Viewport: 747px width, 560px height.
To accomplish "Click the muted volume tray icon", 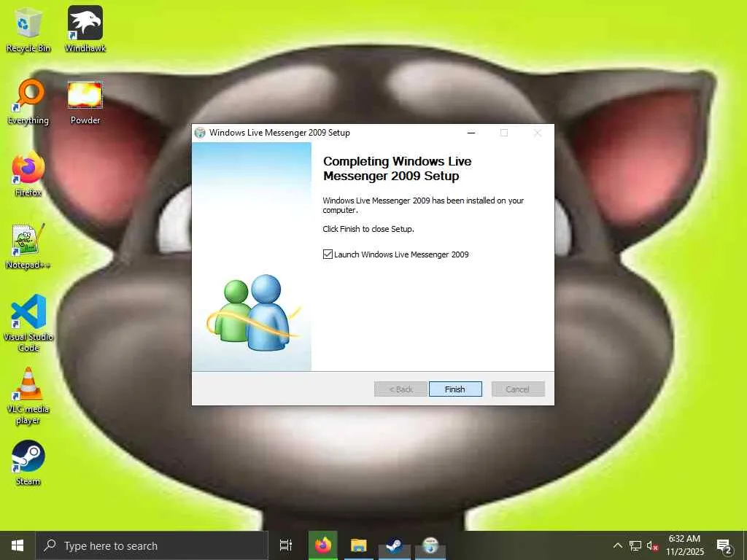I will pyautogui.click(x=652, y=545).
